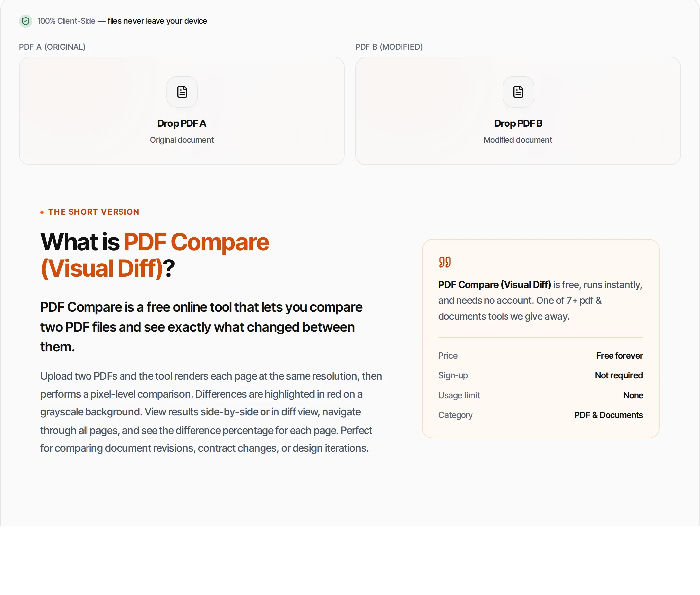This screenshot has height=595, width=700.
Task: Click the 'PDF & Documents' category value
Action: (x=609, y=415)
